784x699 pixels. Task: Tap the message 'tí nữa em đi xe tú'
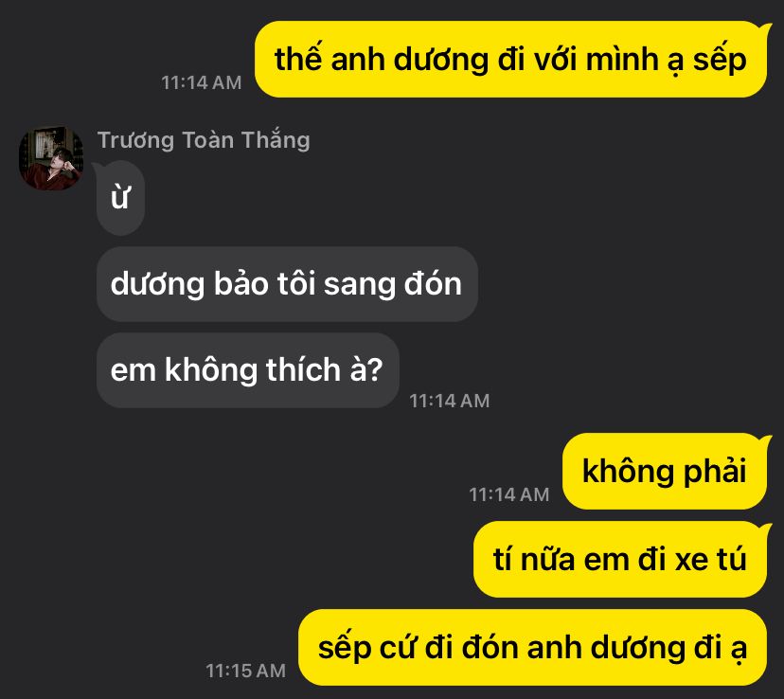coord(619,559)
